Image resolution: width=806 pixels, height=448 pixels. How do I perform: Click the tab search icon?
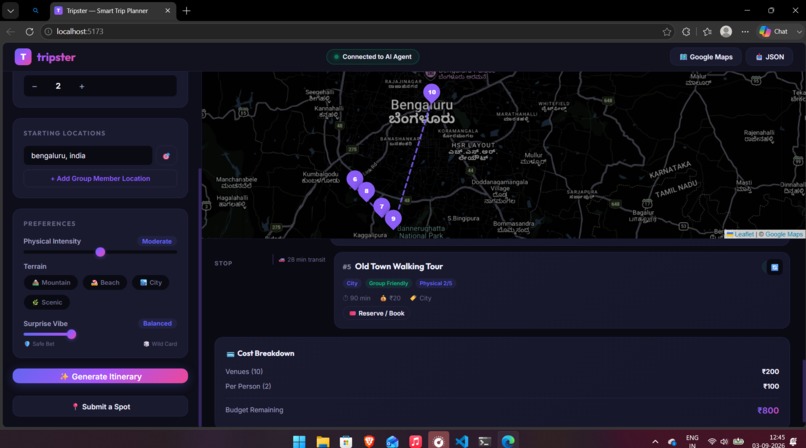click(35, 11)
